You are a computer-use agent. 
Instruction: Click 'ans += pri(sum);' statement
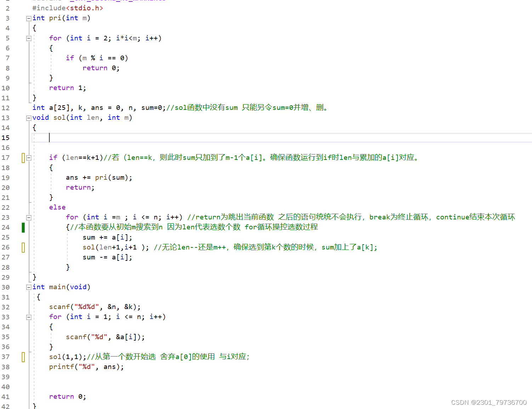[x=99, y=178]
